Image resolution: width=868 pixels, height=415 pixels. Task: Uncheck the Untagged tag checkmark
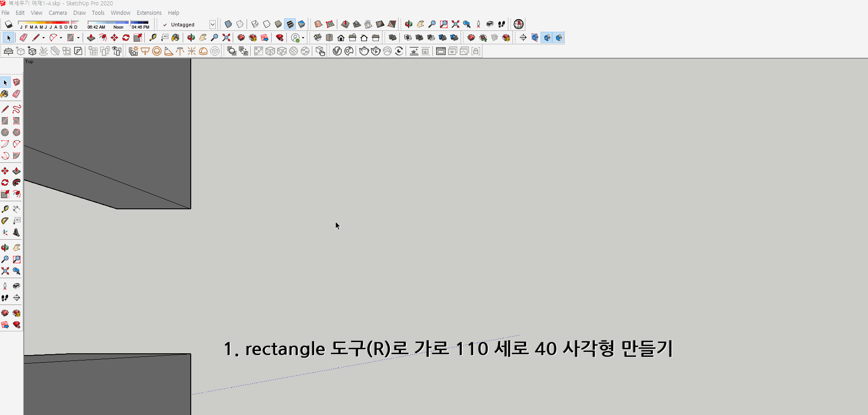pyautogui.click(x=164, y=25)
